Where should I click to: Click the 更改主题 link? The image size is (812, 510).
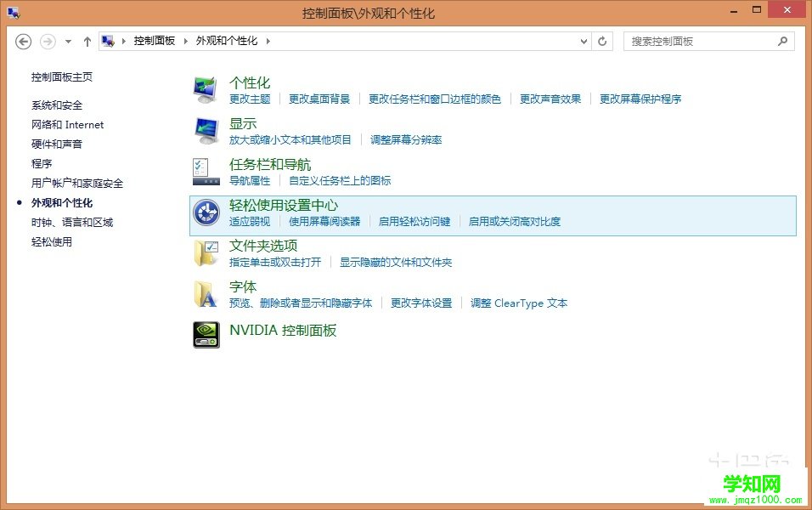tap(251, 99)
